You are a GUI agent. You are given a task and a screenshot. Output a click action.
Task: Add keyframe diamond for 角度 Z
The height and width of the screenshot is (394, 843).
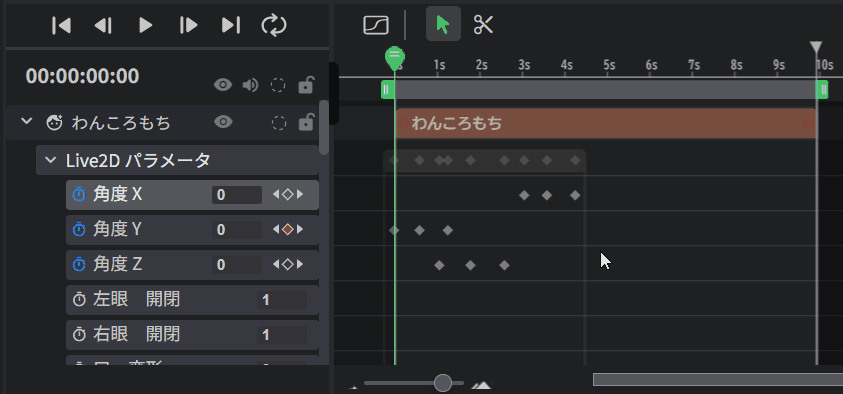288,264
